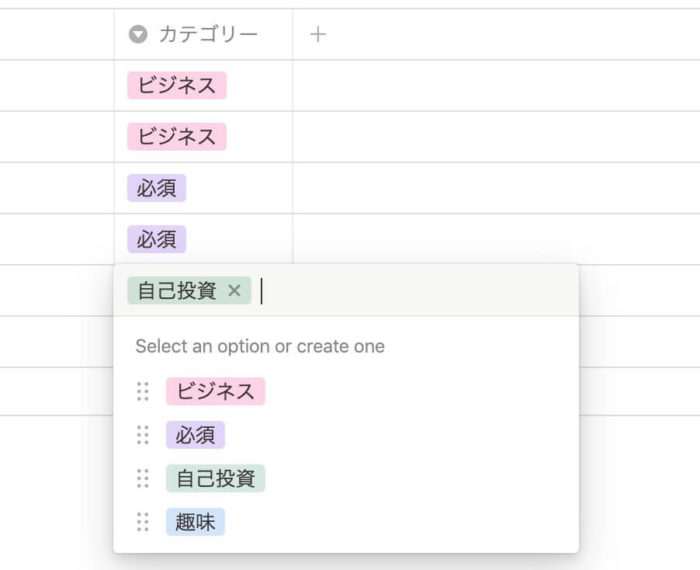Remove the 自己投資 tag with its x
The width and height of the screenshot is (700, 570).
234,291
